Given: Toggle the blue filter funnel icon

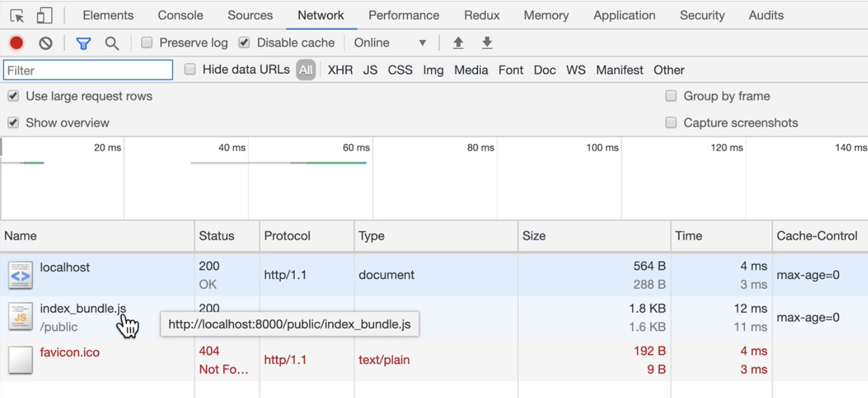Looking at the screenshot, I should [x=84, y=43].
